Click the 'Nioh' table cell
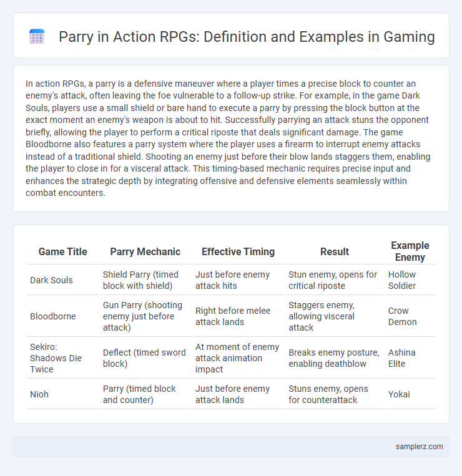This screenshot has height=476, width=462. coord(63,394)
